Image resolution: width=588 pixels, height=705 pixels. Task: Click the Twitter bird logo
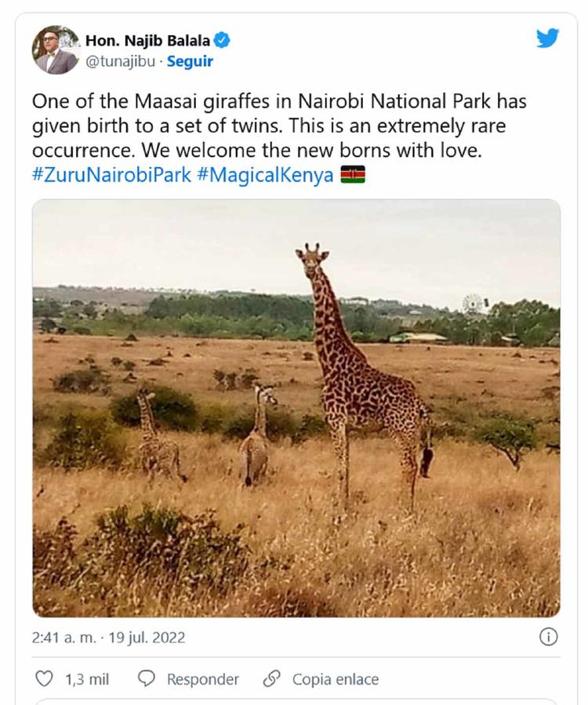[547, 38]
